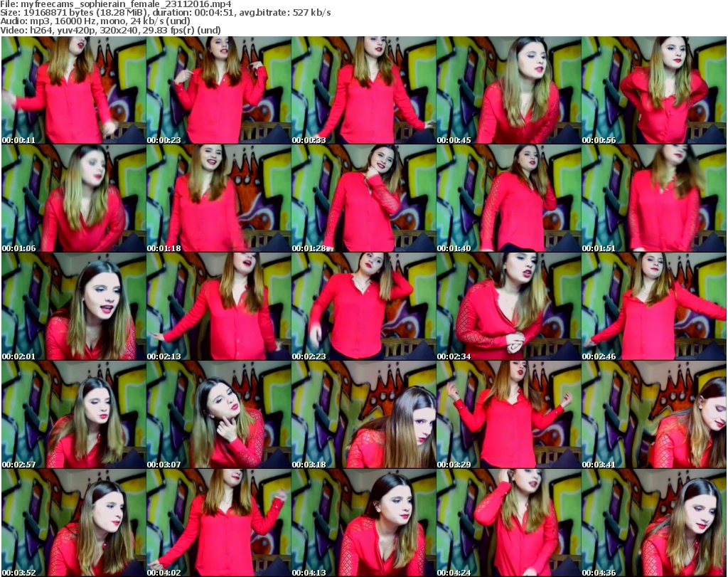This screenshot has height=577, width=728.
Task: Click the video frame labeled 00:04:36
Action: 654,523
